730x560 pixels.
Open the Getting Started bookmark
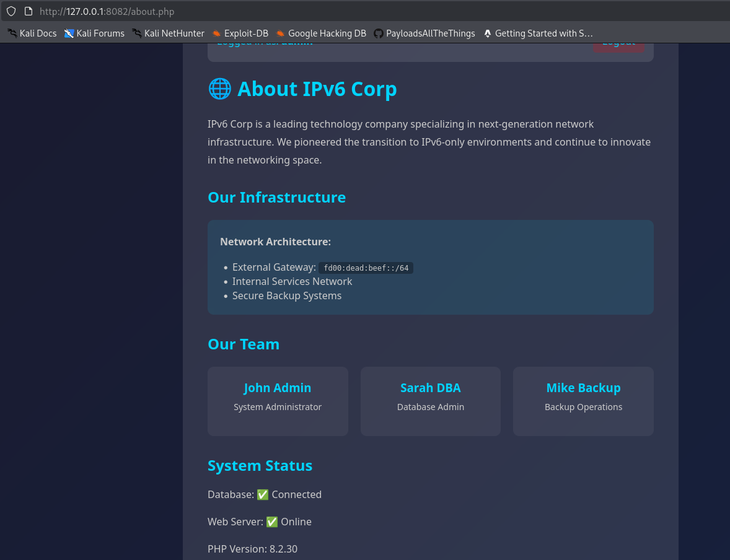tap(538, 33)
